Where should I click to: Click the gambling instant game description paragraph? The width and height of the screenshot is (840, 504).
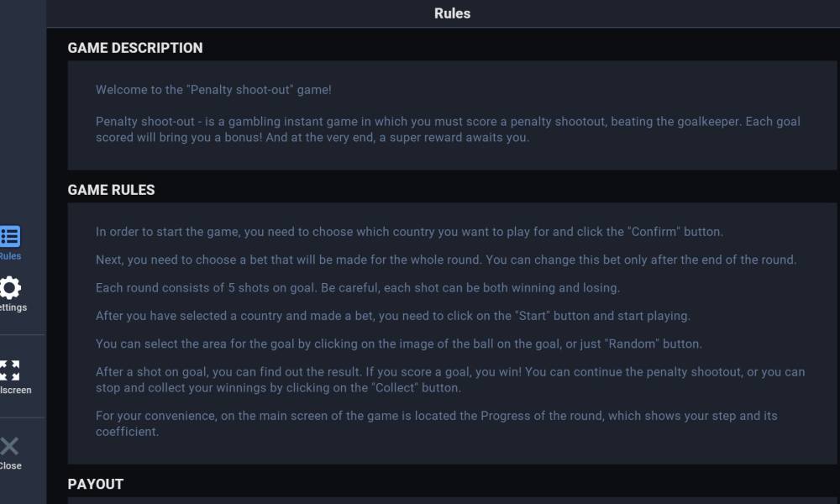(x=448, y=129)
